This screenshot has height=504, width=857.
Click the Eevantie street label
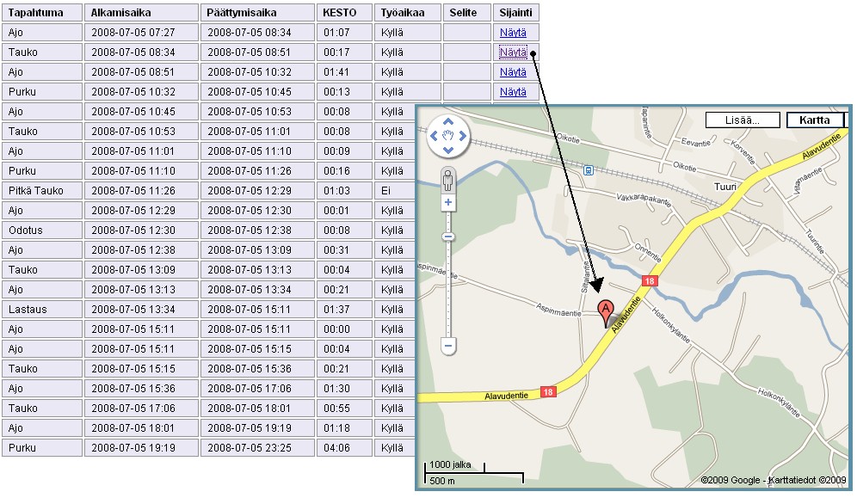pyautogui.click(x=695, y=142)
